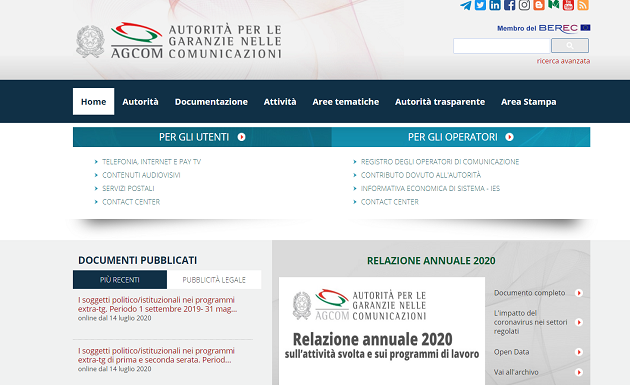Select the Home menu item

(94, 102)
